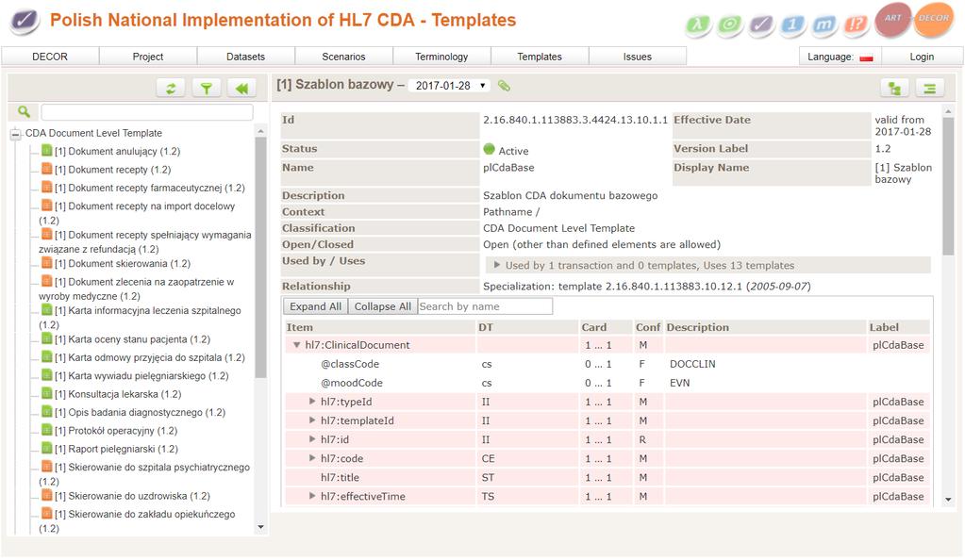
Task: Open the Scenarios menu
Action: tap(343, 57)
